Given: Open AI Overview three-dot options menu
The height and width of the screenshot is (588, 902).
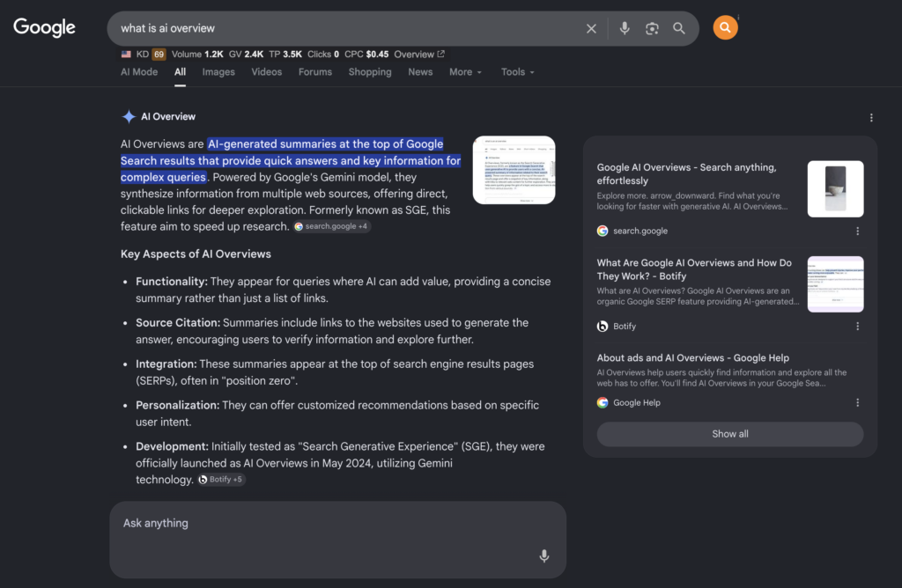Looking at the screenshot, I should point(871,118).
